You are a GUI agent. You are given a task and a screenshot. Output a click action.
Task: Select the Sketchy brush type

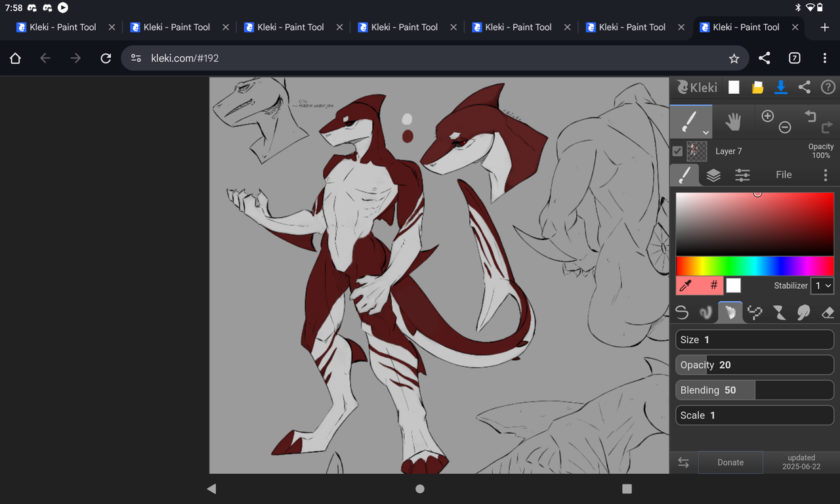(x=730, y=312)
